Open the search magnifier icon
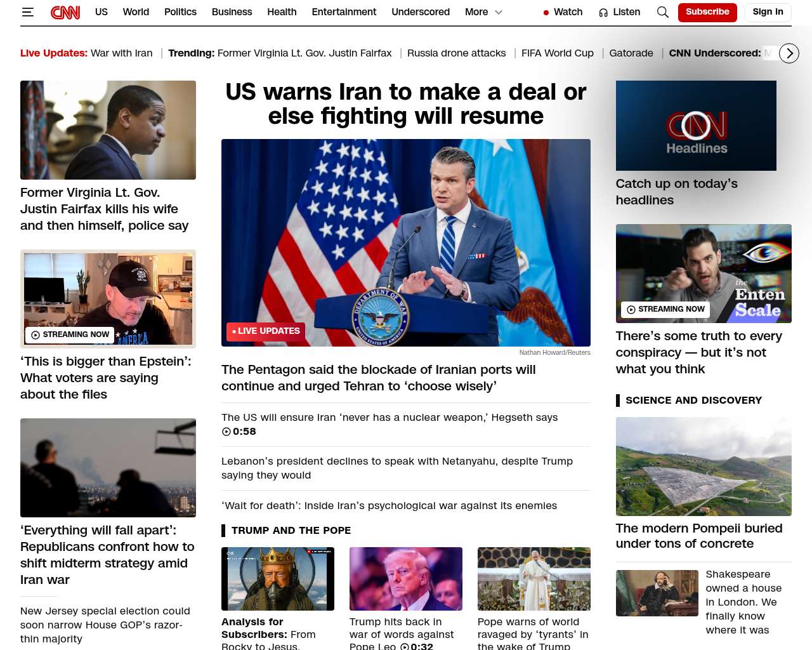 coord(662,12)
